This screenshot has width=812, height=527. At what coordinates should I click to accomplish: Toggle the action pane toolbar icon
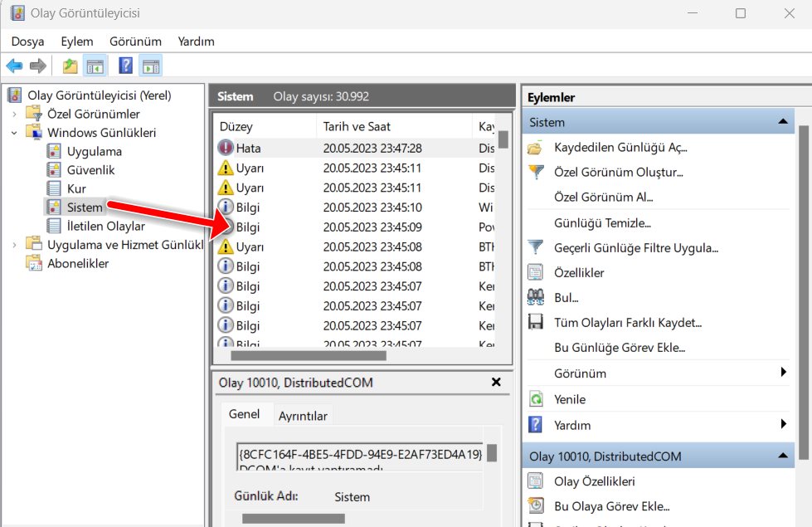tap(151, 66)
